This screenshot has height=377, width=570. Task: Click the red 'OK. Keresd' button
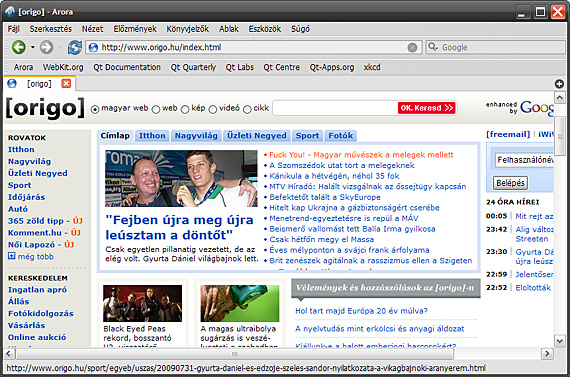(x=427, y=108)
